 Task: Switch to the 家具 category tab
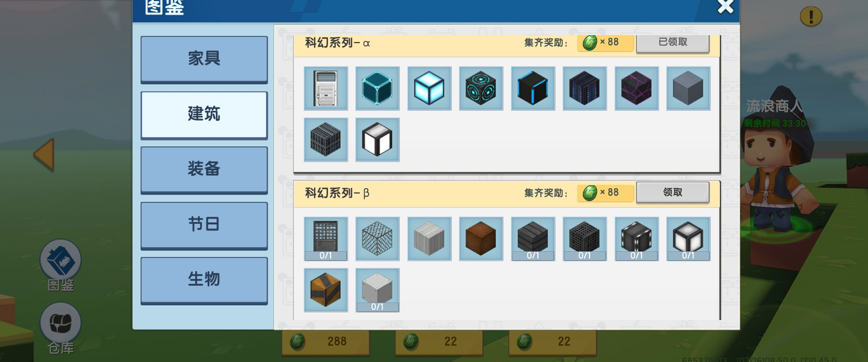pyautogui.click(x=204, y=59)
